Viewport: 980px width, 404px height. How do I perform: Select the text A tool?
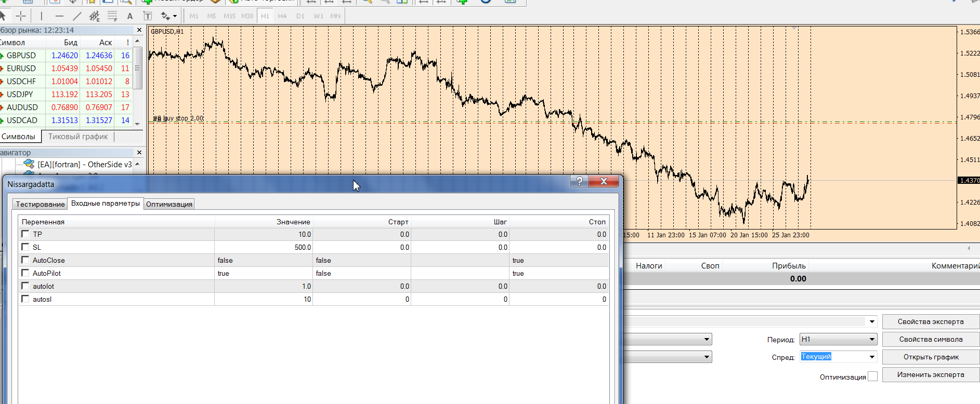tap(130, 16)
